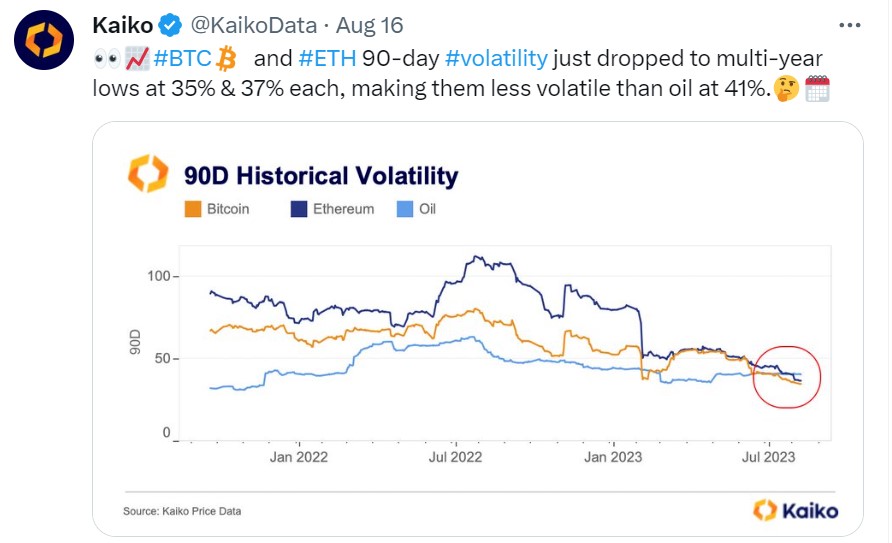Click the Bitcoin symbol emoji
This screenshot has width=892, height=543.
pyautogui.click(x=226, y=59)
